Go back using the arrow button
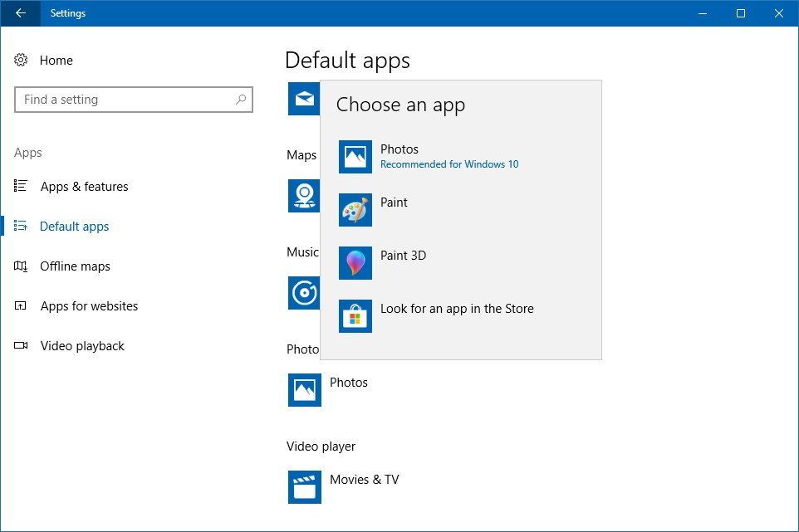Screen dimensions: 799x532 [20, 13]
